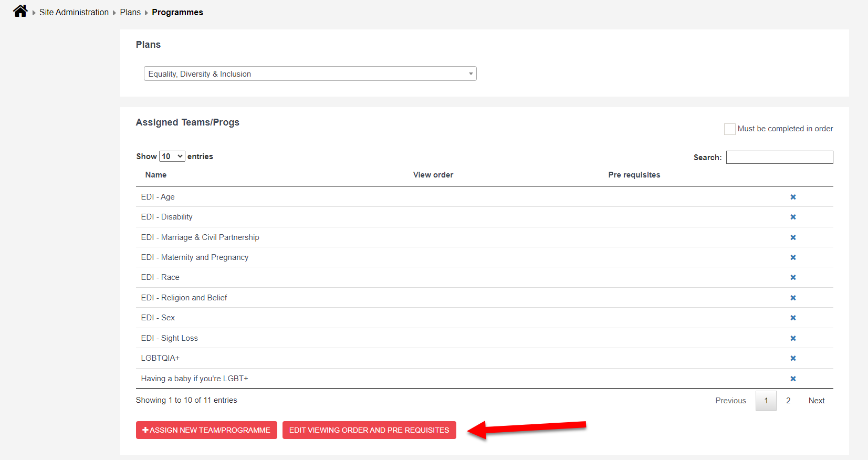
Task: Sort table by Name column
Action: (x=156, y=175)
